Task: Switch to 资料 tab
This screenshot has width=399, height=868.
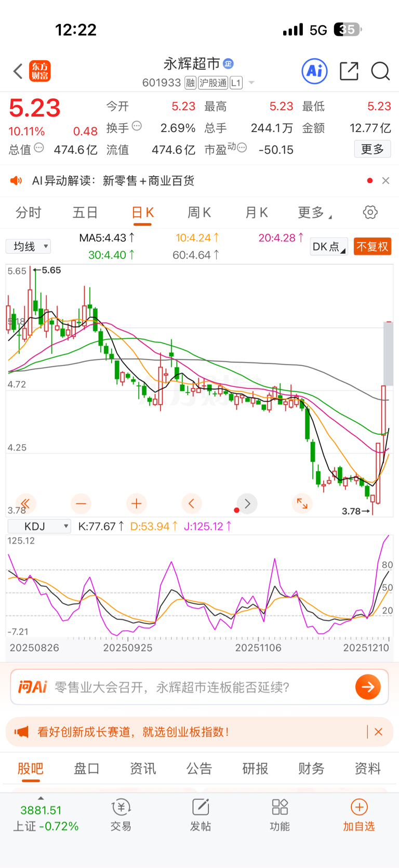Action: 367,768
